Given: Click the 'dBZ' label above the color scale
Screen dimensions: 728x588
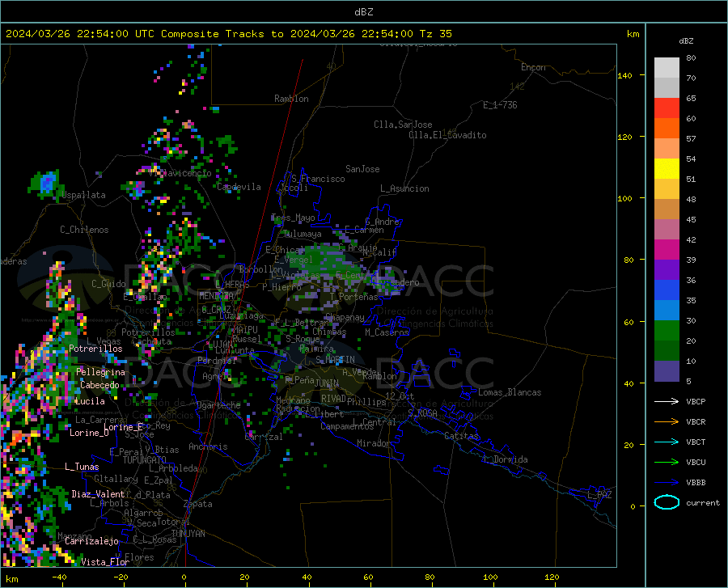Looking at the screenshot, I should click(x=686, y=40).
